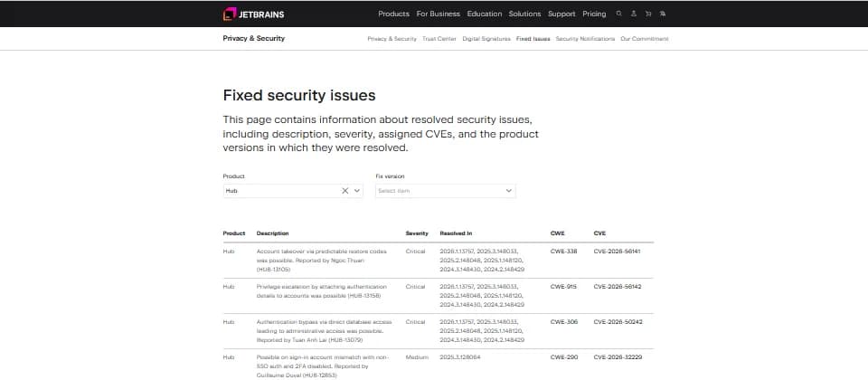Click the Resolved In column header

[x=456, y=233]
